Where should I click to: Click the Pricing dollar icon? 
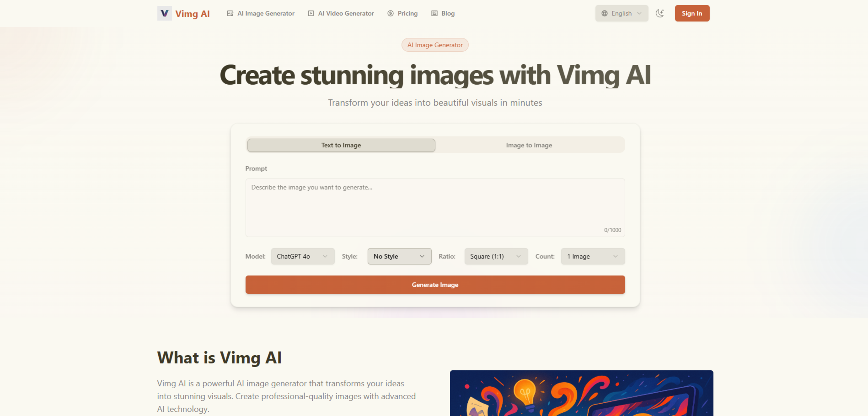390,14
